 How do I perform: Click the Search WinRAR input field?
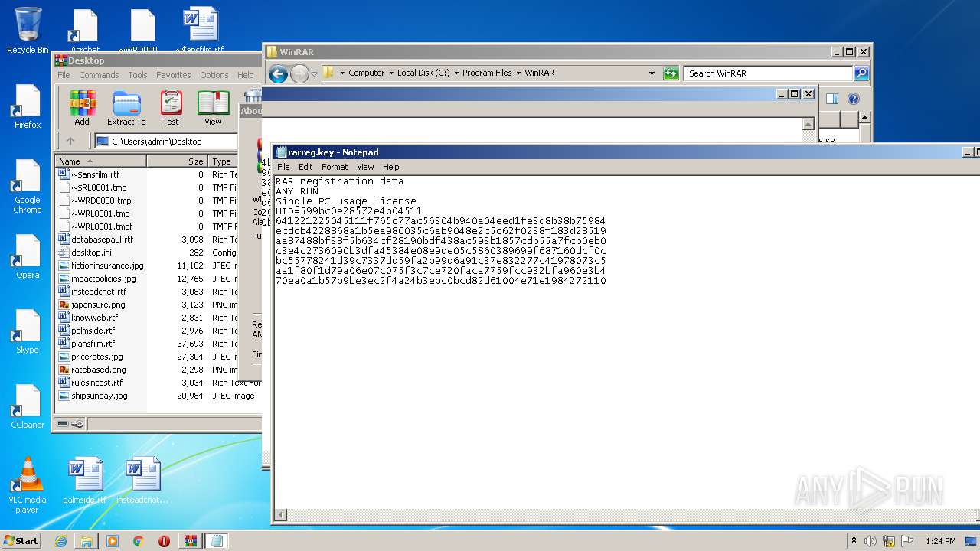point(768,73)
